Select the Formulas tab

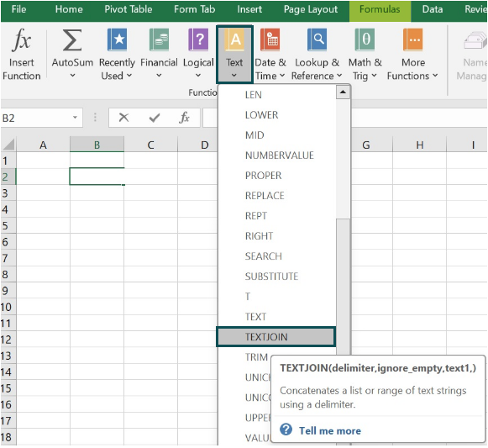[x=380, y=10]
